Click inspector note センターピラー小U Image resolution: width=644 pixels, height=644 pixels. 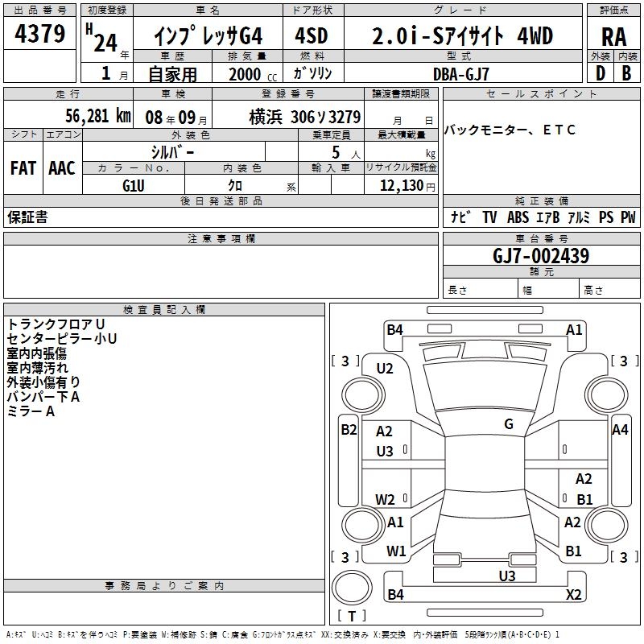[x=62, y=339]
